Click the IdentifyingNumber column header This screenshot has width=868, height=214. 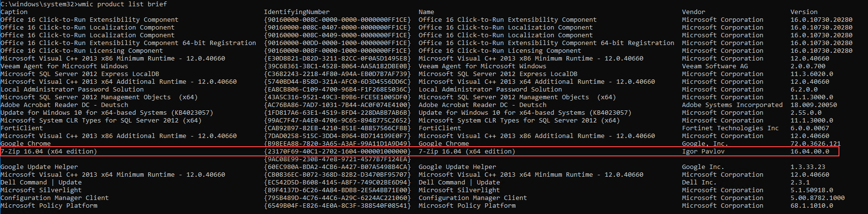click(297, 12)
